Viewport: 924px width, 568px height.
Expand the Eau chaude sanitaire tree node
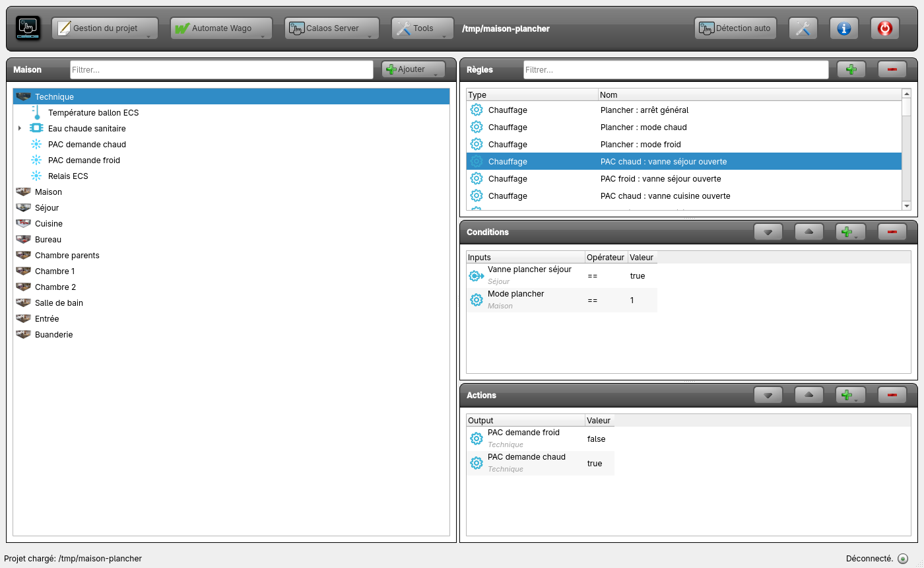20,128
